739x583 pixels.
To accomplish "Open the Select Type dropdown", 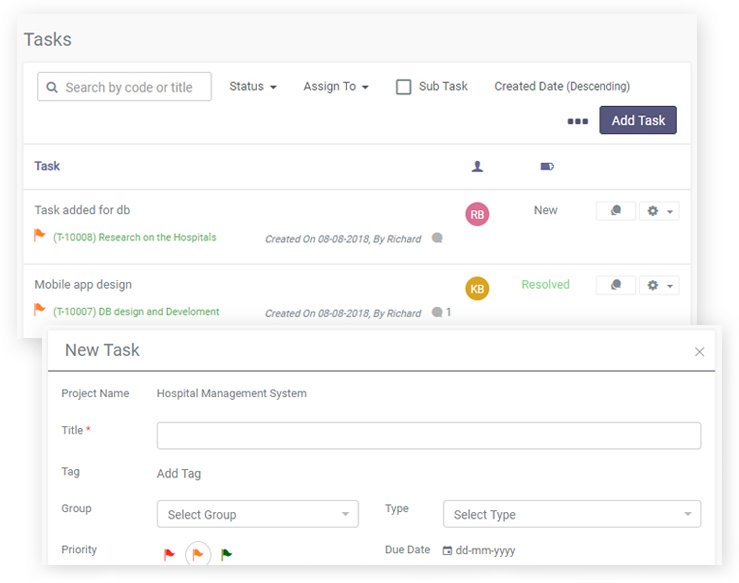I will pos(571,515).
